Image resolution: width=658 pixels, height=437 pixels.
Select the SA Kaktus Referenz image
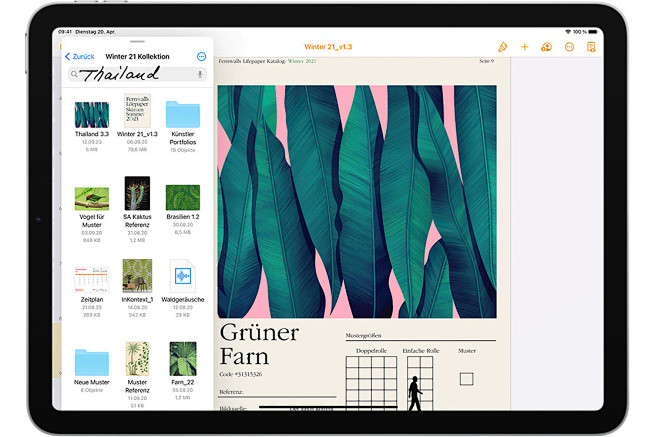[x=137, y=194]
